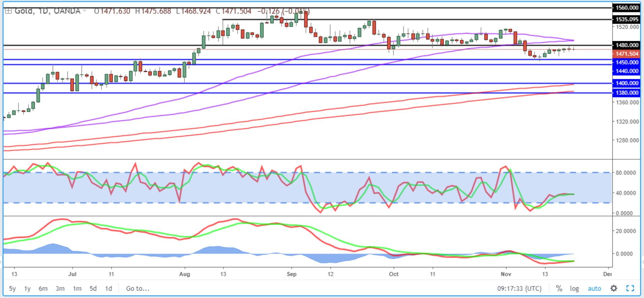Toggle percent scale mode

tap(559, 289)
